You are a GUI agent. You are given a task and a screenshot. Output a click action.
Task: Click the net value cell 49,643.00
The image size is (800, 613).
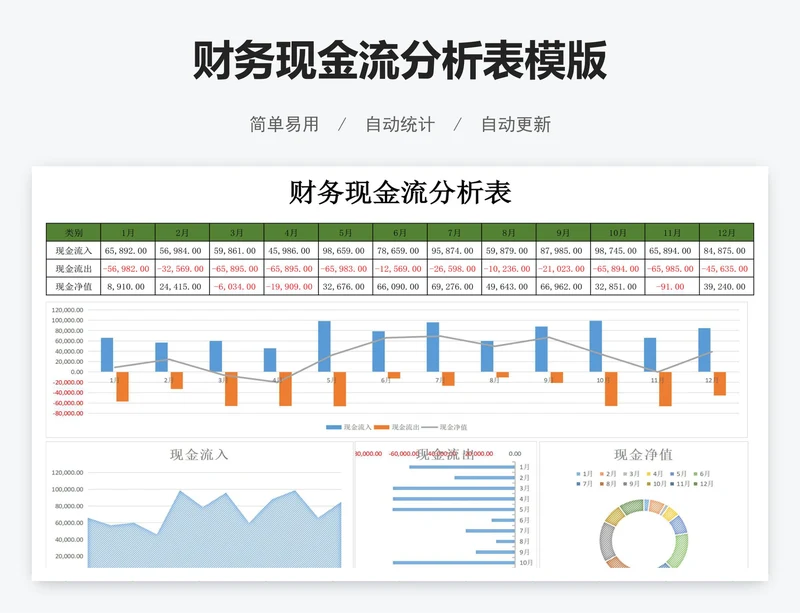pos(509,286)
